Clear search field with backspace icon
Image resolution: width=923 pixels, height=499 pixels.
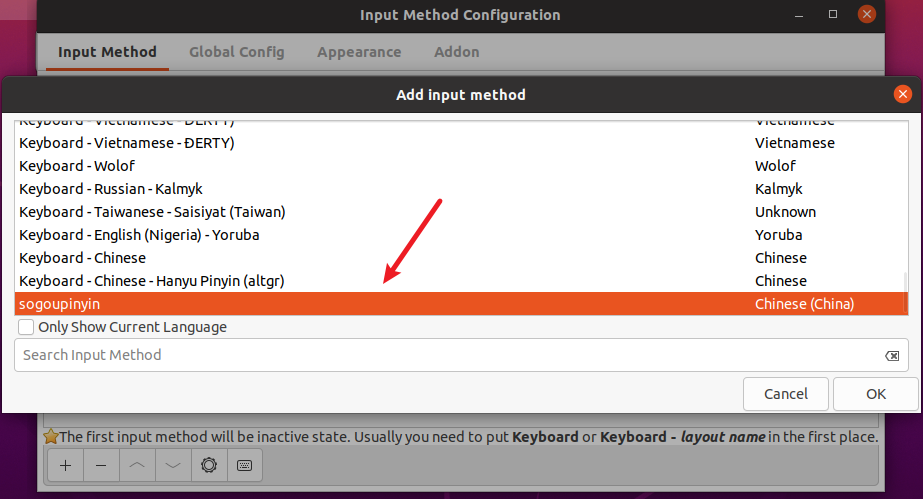pyautogui.click(x=891, y=356)
